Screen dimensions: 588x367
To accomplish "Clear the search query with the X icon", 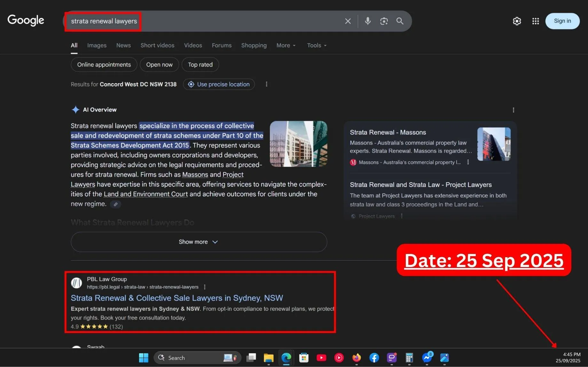I will (x=348, y=21).
